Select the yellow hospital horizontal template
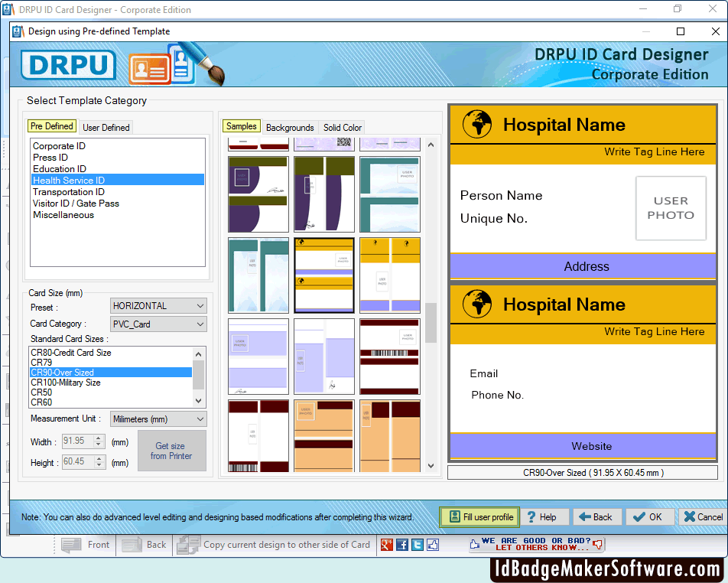The image size is (728, 583). (324, 275)
